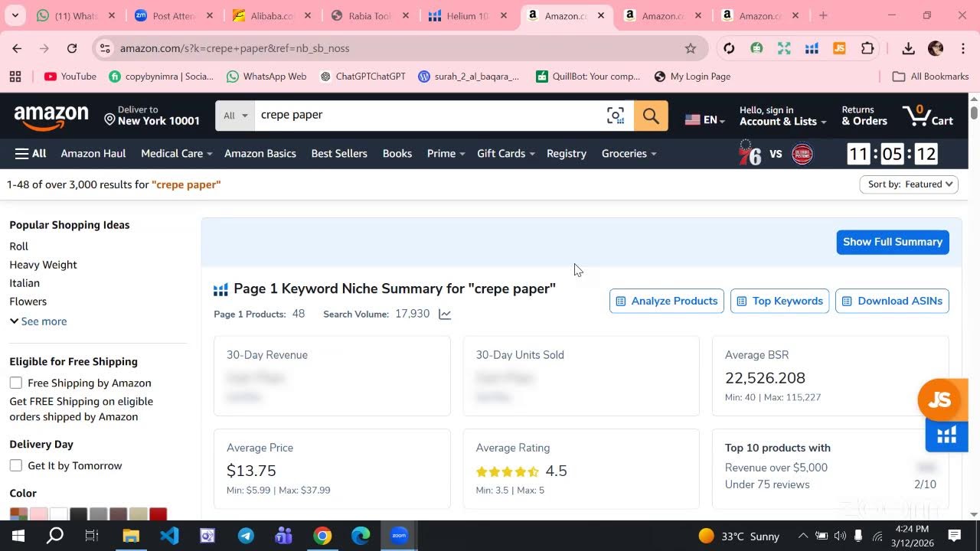Image resolution: width=980 pixels, height=551 pixels.
Task: Click the browser address bar URL
Action: point(234,48)
